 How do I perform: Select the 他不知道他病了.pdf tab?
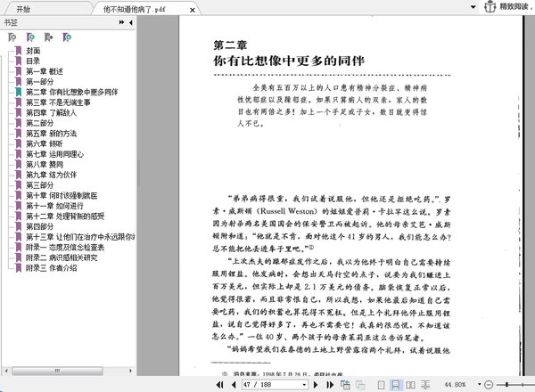point(134,10)
